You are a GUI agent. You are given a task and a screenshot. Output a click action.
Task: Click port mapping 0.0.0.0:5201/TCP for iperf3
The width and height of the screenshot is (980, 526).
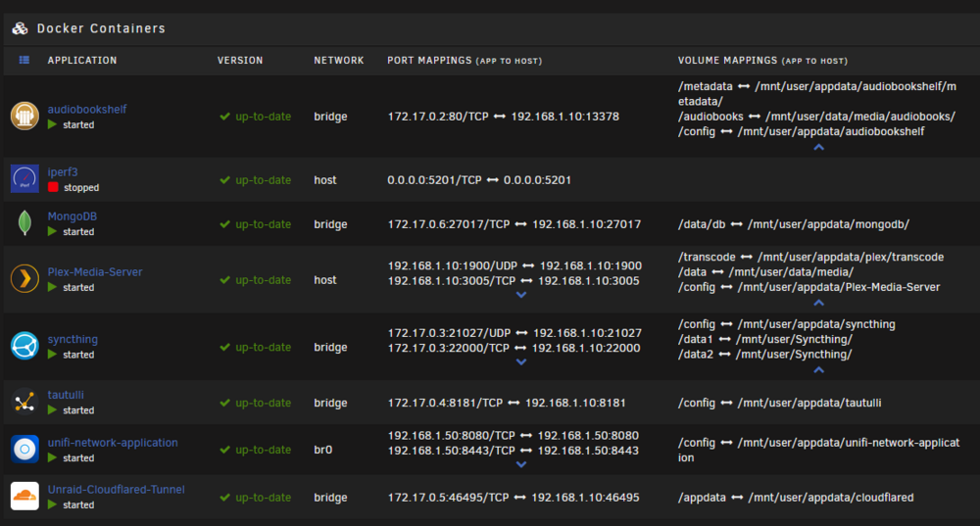click(479, 180)
